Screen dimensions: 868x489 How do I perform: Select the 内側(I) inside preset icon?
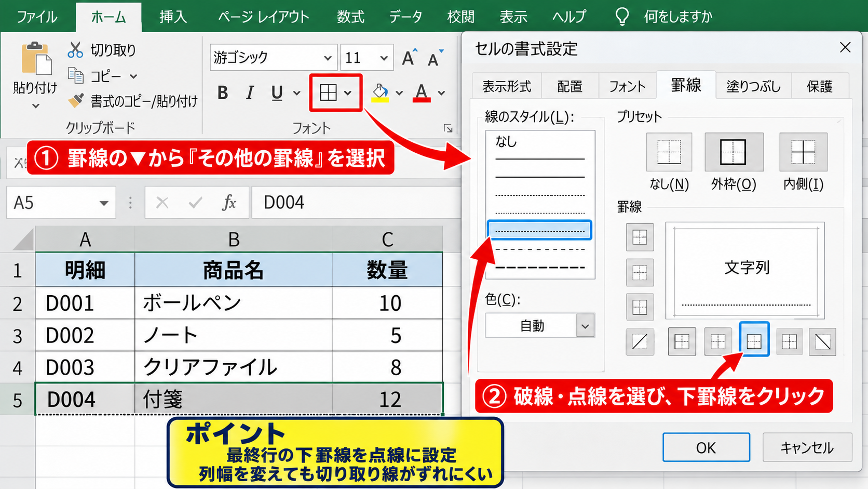point(803,152)
